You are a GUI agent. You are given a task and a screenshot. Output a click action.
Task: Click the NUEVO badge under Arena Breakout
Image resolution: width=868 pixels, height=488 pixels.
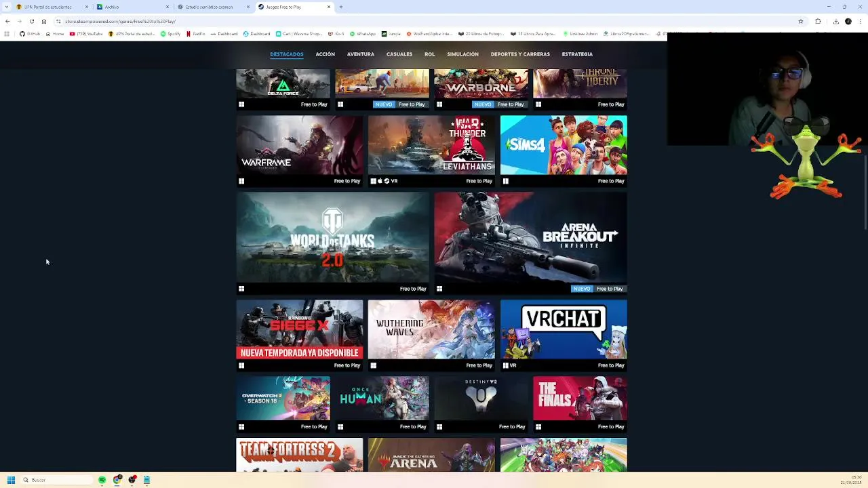click(581, 289)
